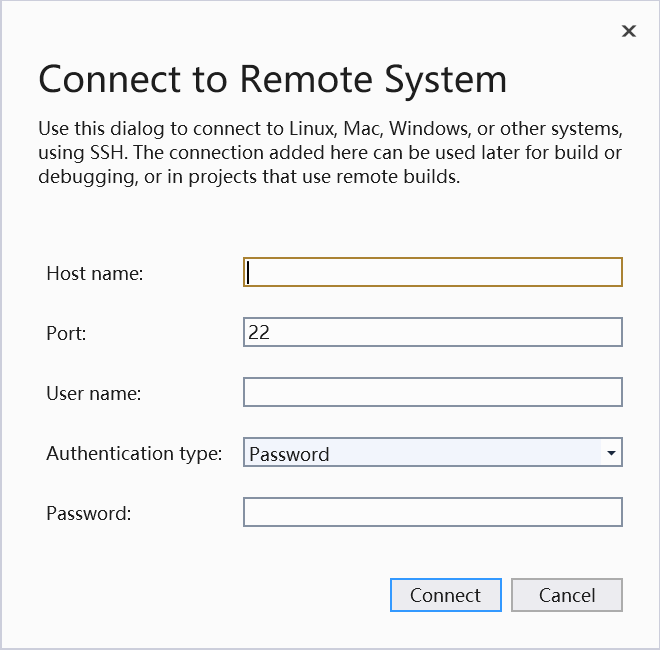Click the 'Password:' field label
The width and height of the screenshot is (660, 650).
pos(88,513)
